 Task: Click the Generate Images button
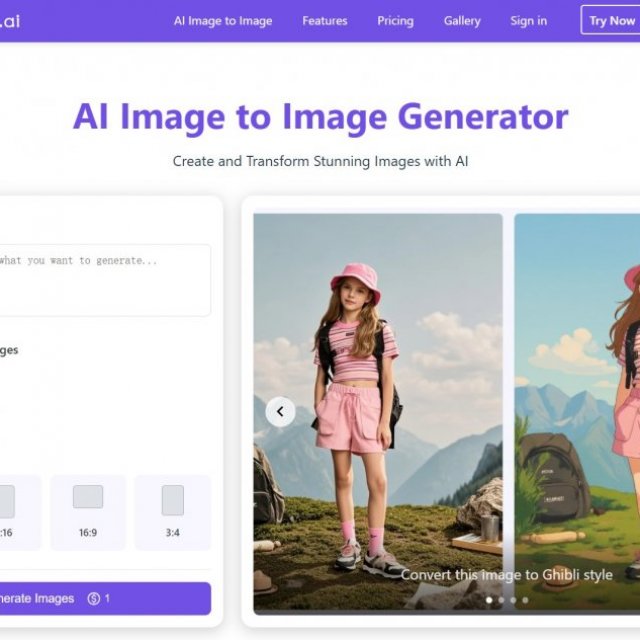pos(105,598)
